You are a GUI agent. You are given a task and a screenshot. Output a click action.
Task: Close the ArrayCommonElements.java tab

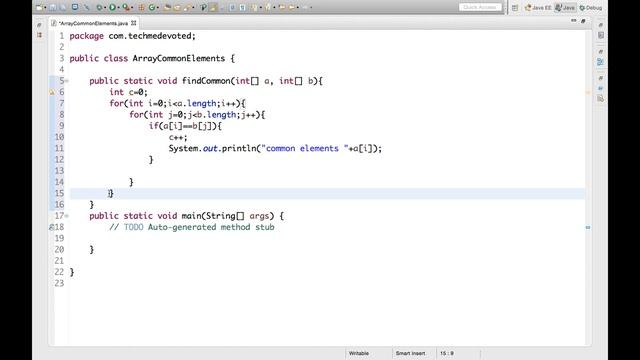[x=133, y=23]
